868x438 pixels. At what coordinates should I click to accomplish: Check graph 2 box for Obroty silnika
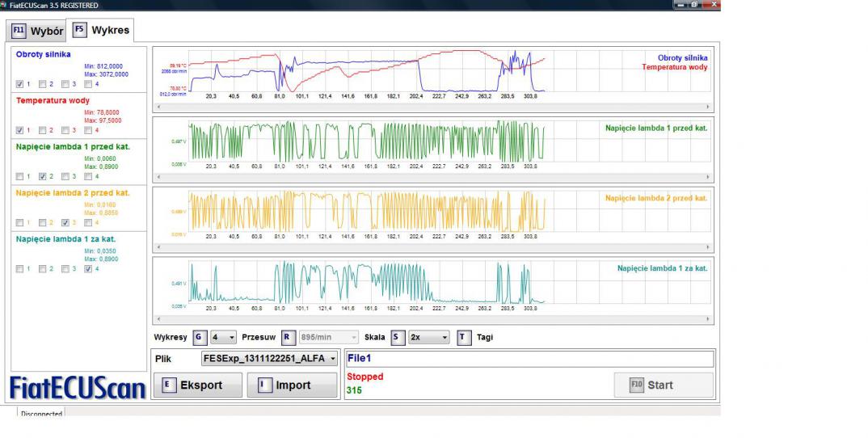(x=43, y=83)
